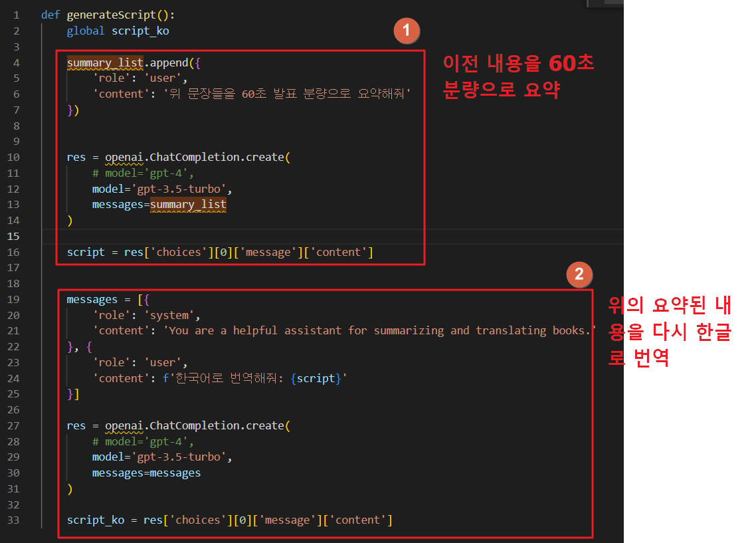Click summary_list on line 4
756x543 pixels.
coord(105,62)
